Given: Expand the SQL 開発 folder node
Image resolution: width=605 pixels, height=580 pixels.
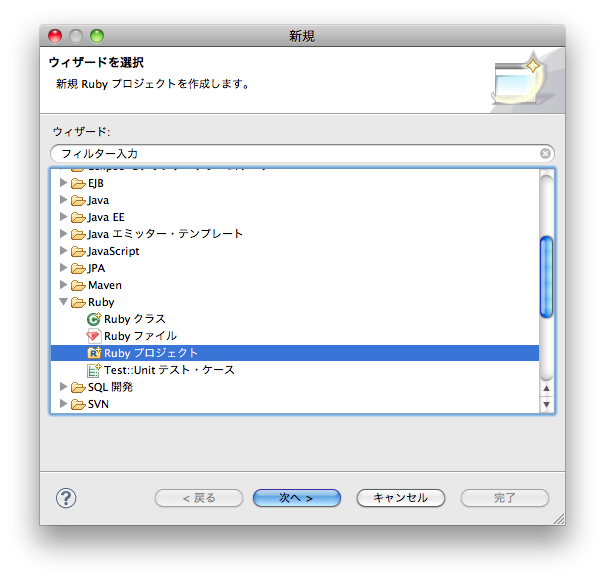Looking at the screenshot, I should click(x=64, y=387).
